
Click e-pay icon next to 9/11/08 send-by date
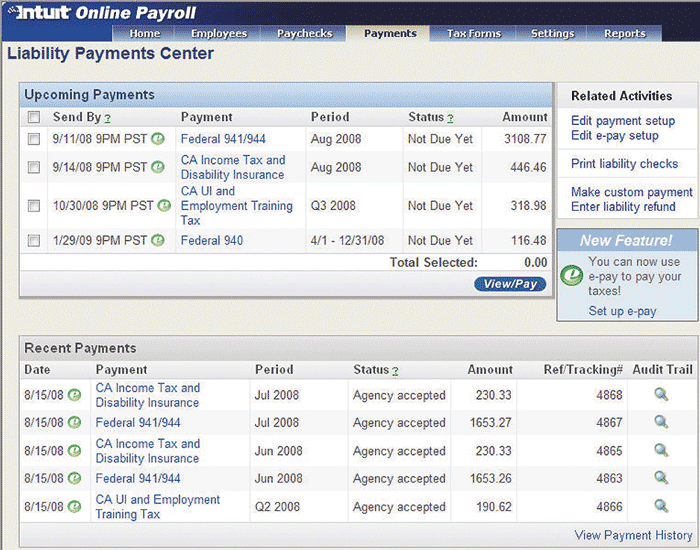click(158, 139)
